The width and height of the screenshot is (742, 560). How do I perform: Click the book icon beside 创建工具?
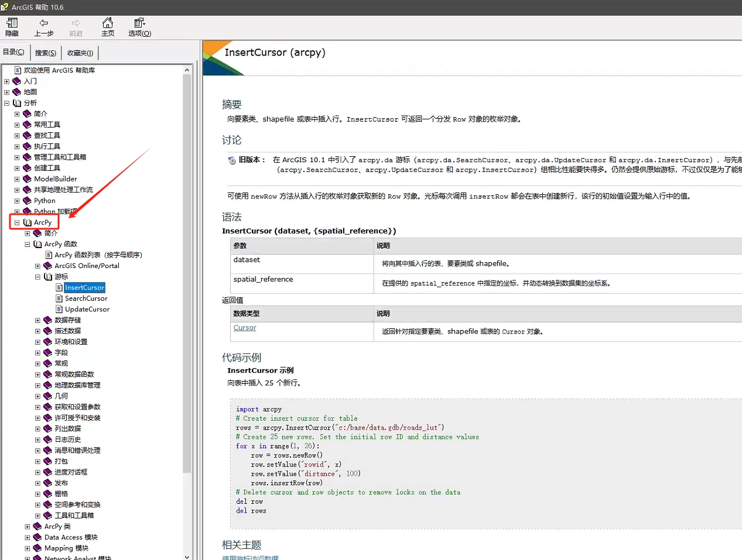coord(27,168)
